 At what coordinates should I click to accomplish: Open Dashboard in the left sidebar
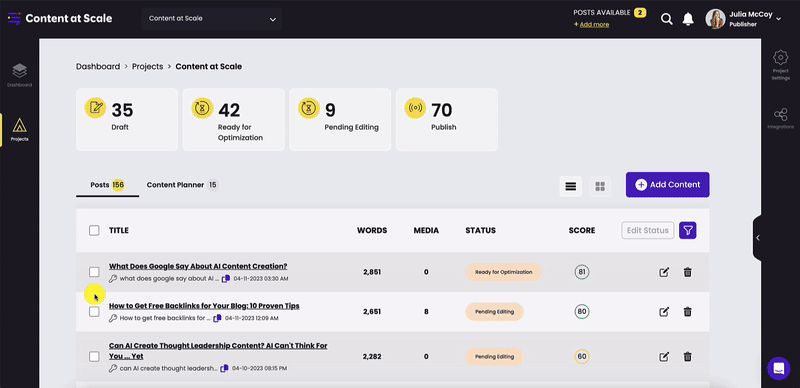click(19, 75)
